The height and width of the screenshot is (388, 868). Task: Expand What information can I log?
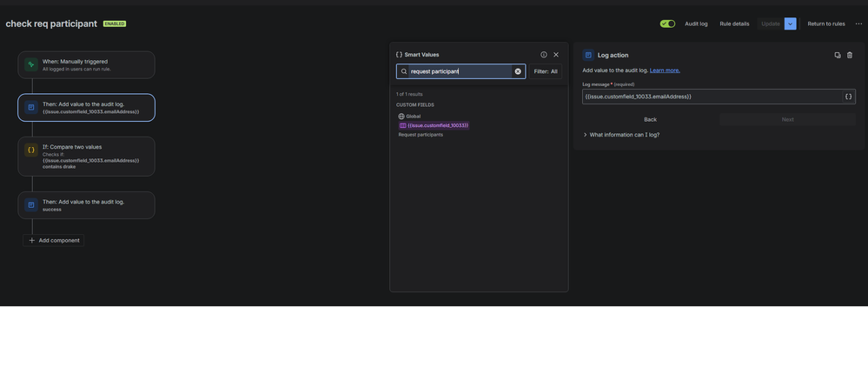coord(621,135)
